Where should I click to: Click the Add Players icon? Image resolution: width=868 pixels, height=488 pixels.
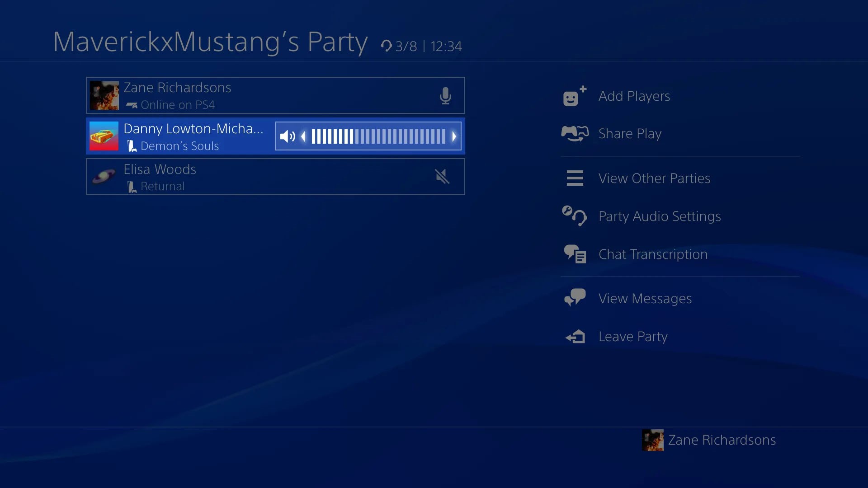click(x=572, y=95)
